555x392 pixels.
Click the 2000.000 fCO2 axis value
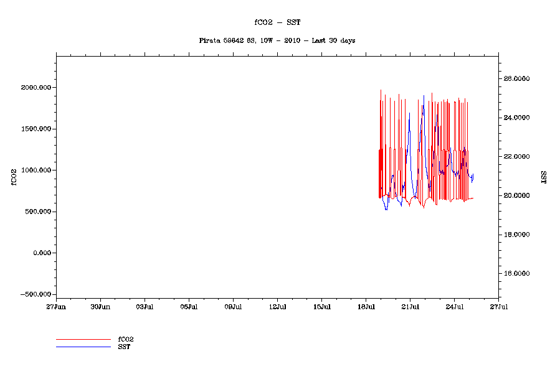tap(36, 88)
